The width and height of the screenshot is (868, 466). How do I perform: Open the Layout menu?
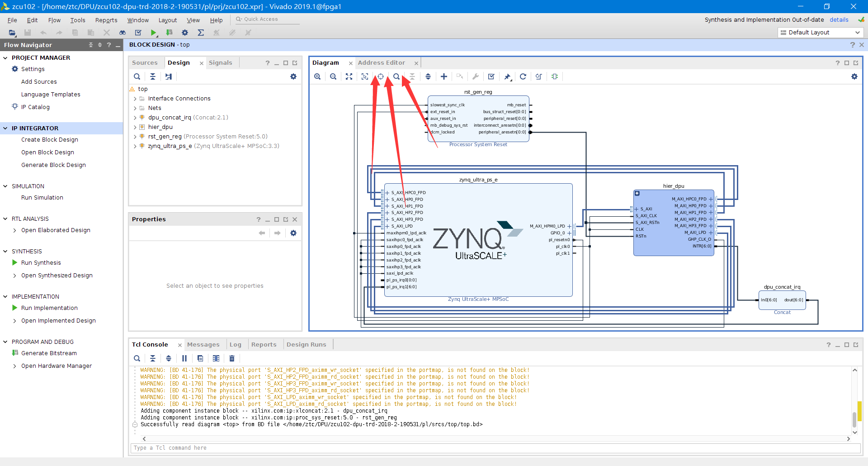[x=168, y=20]
